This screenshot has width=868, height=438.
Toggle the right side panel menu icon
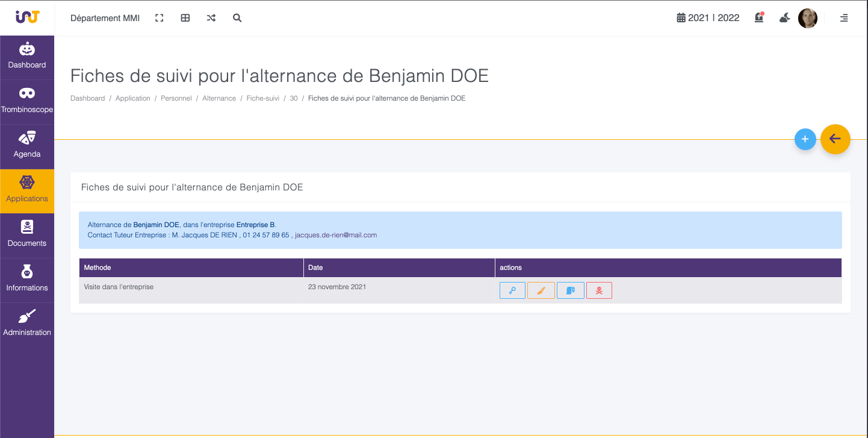tap(844, 18)
